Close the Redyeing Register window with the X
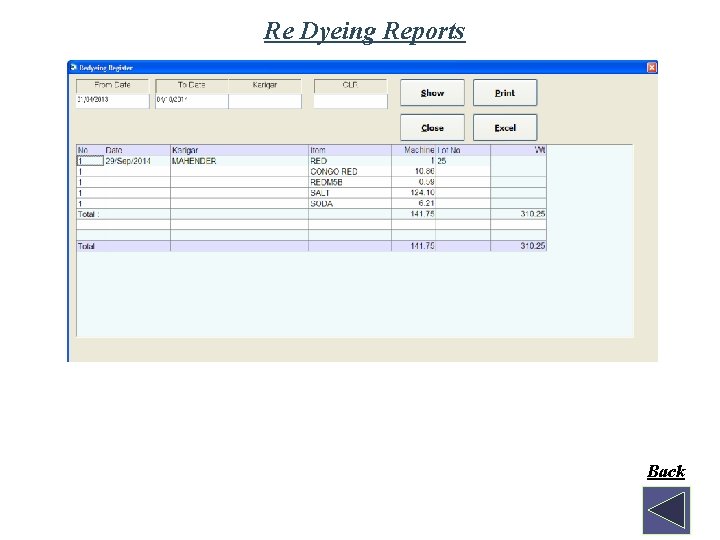 pyautogui.click(x=652, y=68)
